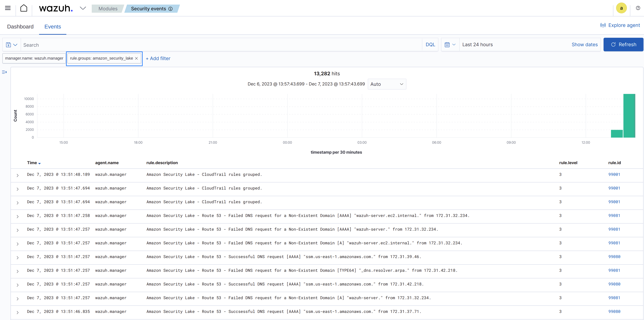This screenshot has height=320, width=644.
Task: Toggle the fields sidebar icon
Action: [x=5, y=72]
